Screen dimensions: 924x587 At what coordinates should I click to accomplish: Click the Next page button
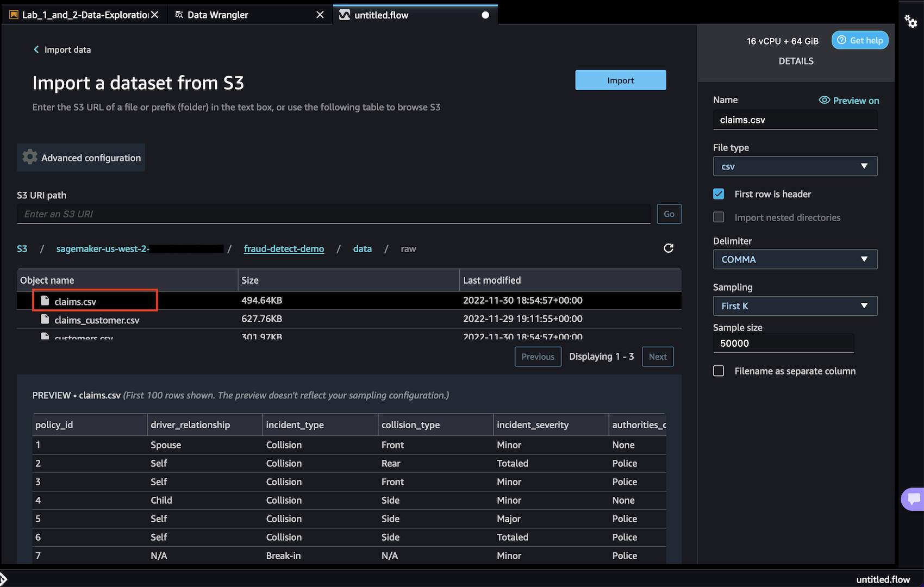tap(658, 357)
